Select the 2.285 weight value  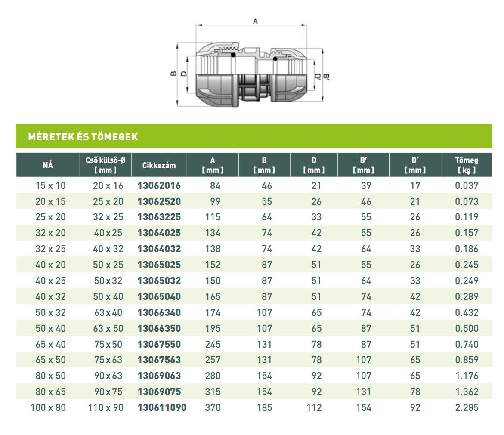[467, 408]
